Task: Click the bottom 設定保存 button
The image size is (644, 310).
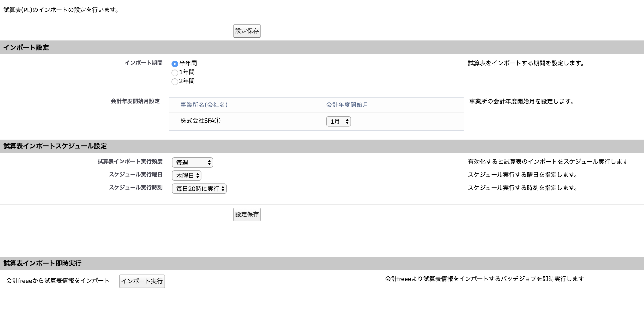Action: (247, 214)
